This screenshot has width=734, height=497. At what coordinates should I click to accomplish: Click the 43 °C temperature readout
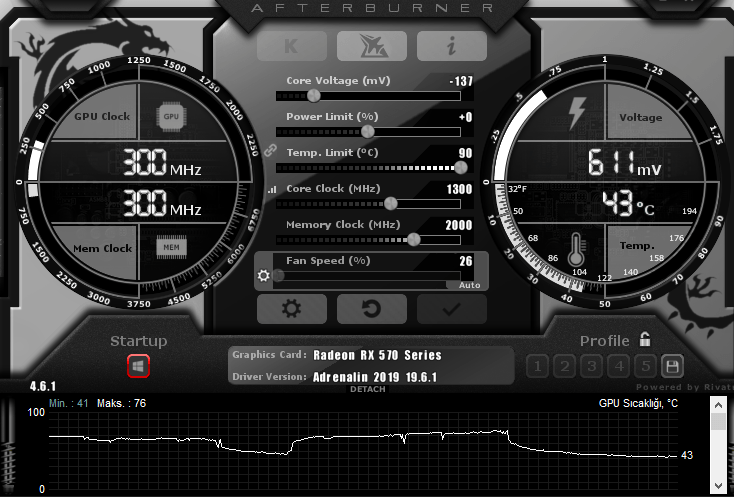[628, 203]
